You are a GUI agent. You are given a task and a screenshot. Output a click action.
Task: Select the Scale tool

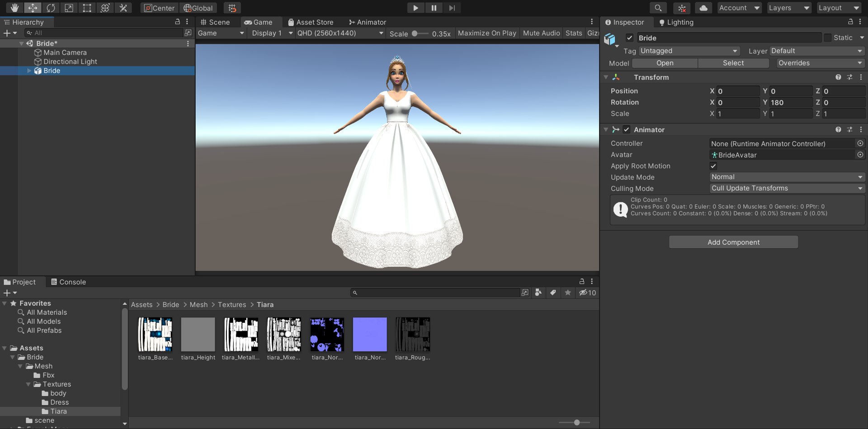point(69,8)
